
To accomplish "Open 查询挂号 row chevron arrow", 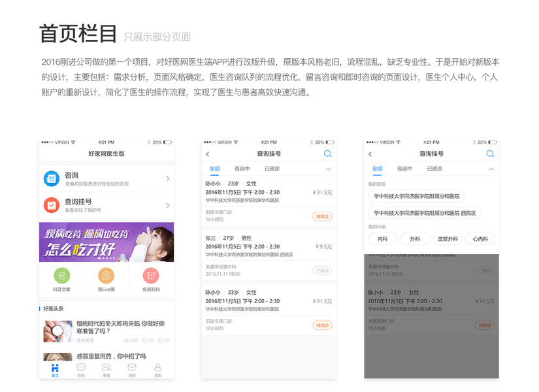I will tap(168, 205).
